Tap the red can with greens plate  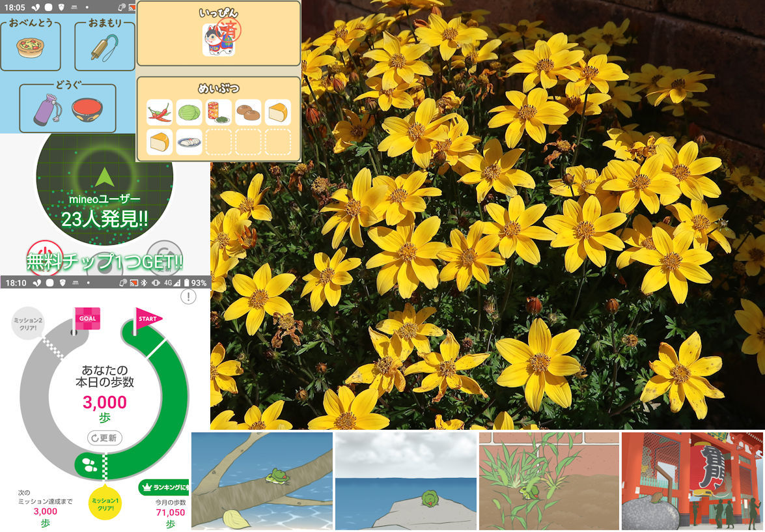point(219,112)
